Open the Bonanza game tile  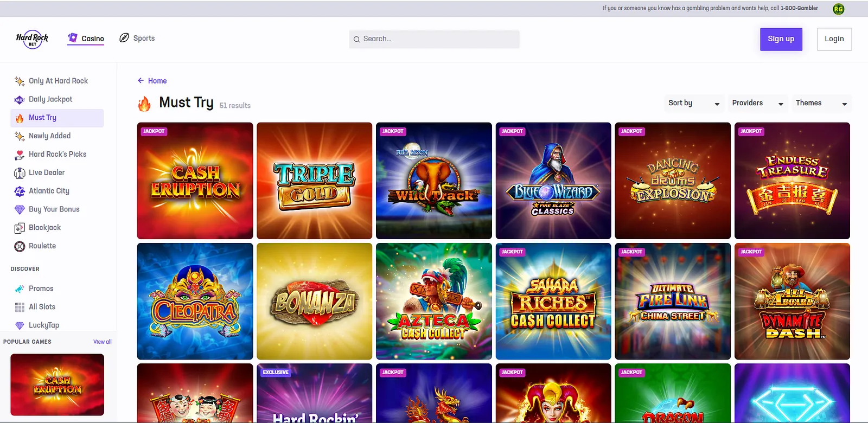(315, 302)
